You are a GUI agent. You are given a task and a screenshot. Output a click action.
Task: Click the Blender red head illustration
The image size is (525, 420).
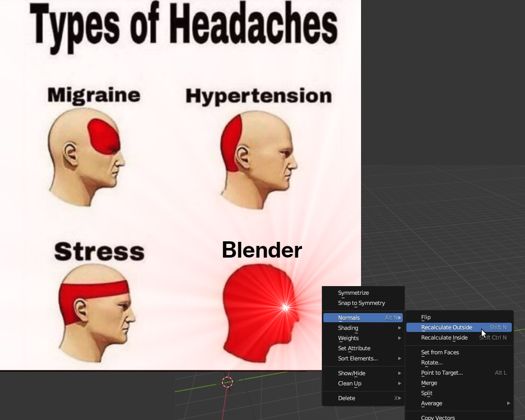pos(261,313)
